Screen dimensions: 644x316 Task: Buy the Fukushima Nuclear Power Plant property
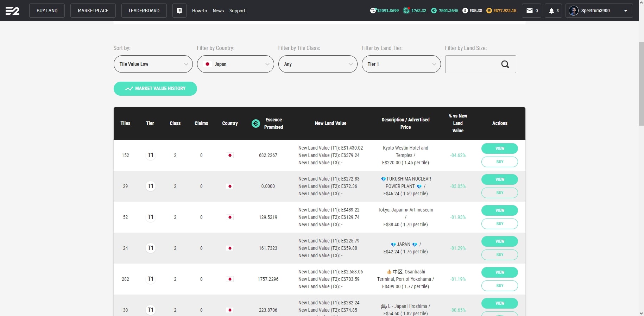pos(499,193)
